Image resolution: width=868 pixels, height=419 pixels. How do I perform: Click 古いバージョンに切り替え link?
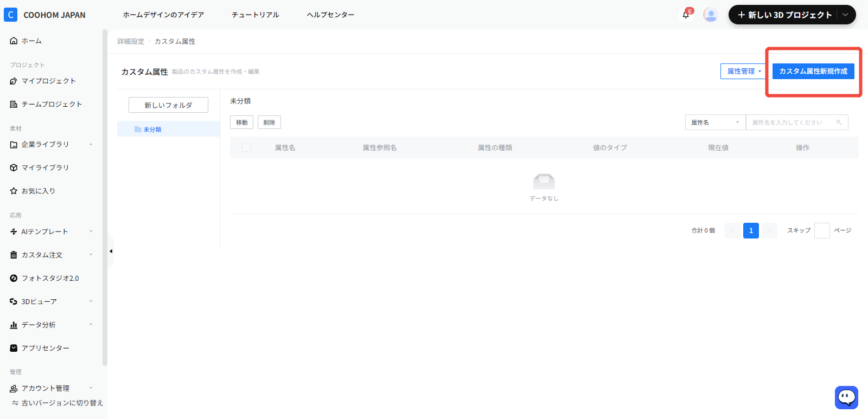tap(62, 403)
